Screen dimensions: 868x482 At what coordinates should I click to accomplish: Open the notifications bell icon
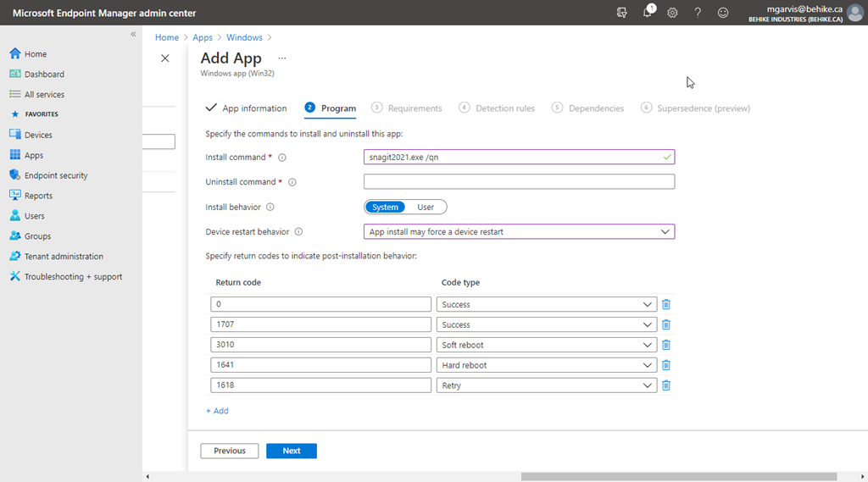pos(648,13)
